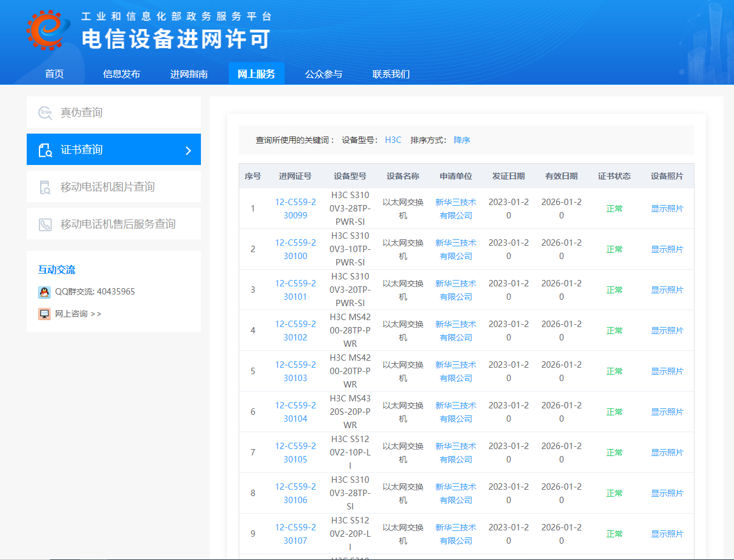Open the 网上咨询 >> link
This screenshot has height=560, width=734.
coord(78,314)
